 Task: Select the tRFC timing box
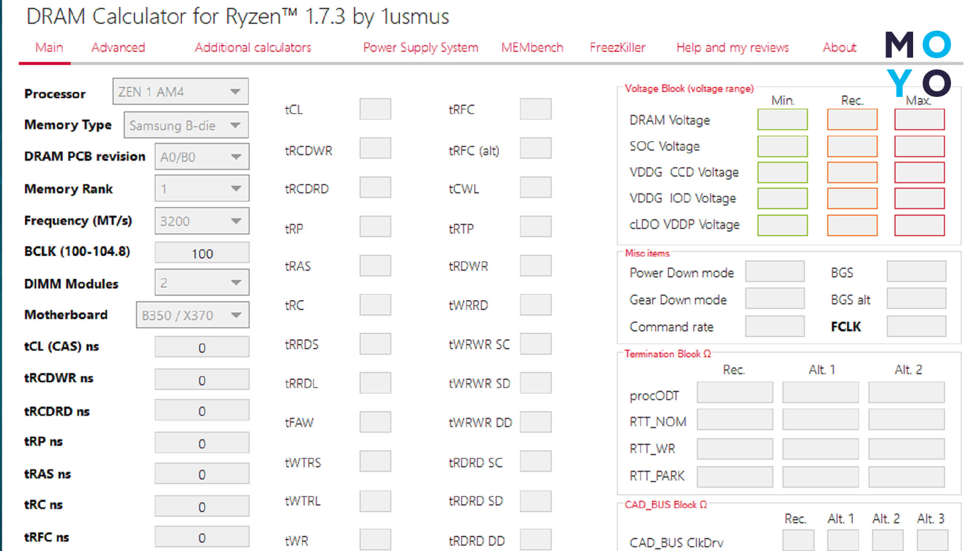tap(535, 109)
